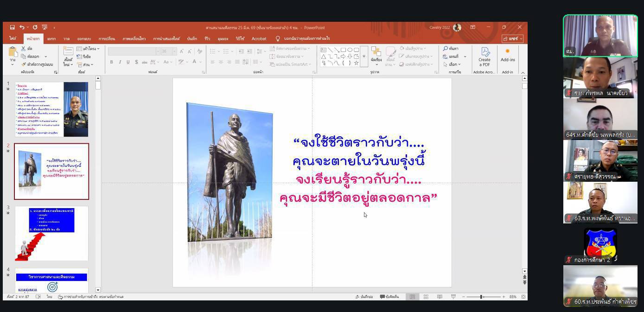Click the Save icon in quick access toolbar
Viewport: 644px width, 312px height.
[12, 27]
